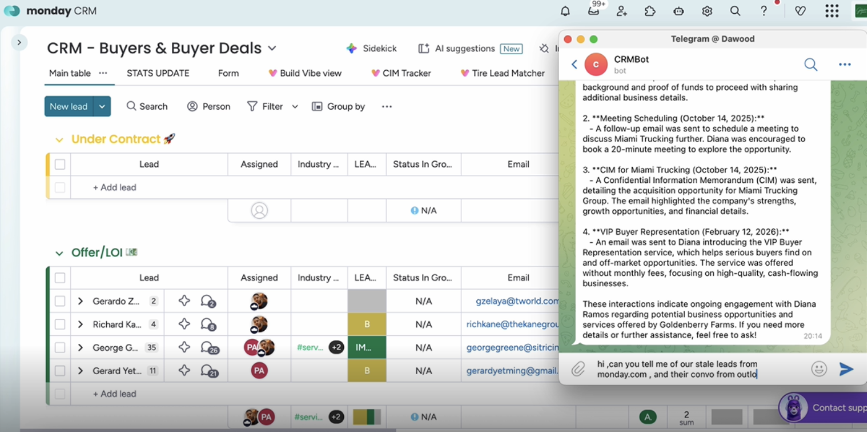868x433 pixels.
Task: Select all leads in Under Contract group
Action: point(60,165)
